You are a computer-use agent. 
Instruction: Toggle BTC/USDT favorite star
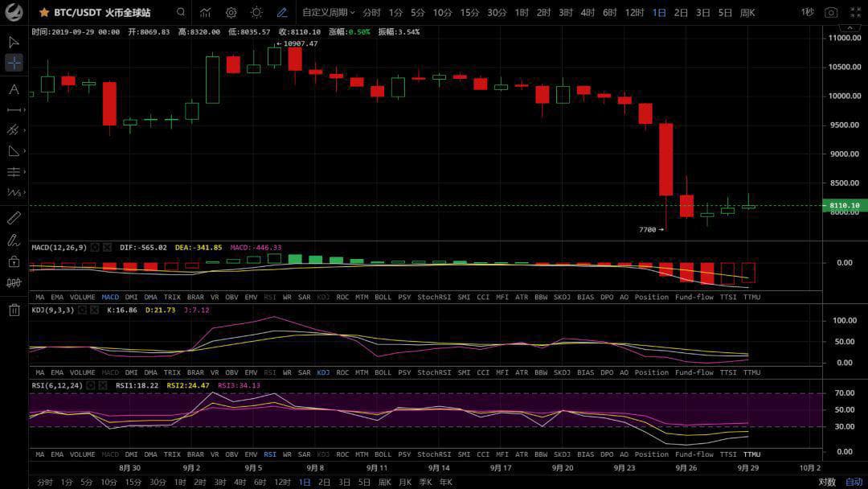44,13
